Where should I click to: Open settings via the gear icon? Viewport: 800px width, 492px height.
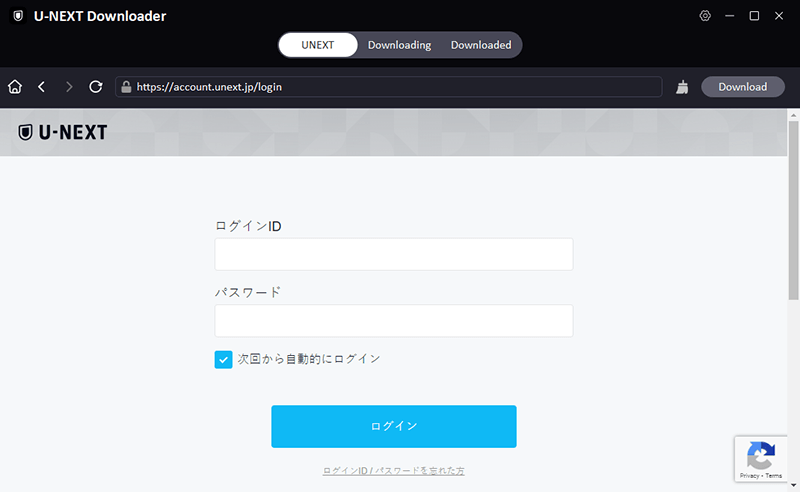pos(705,16)
